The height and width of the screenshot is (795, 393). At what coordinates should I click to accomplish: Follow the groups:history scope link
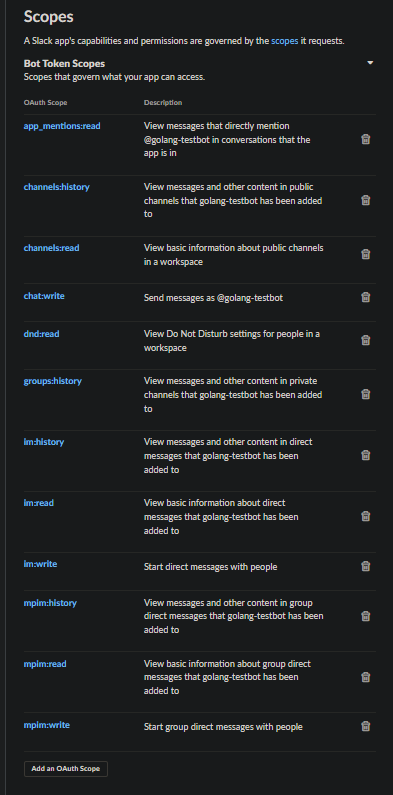click(53, 381)
